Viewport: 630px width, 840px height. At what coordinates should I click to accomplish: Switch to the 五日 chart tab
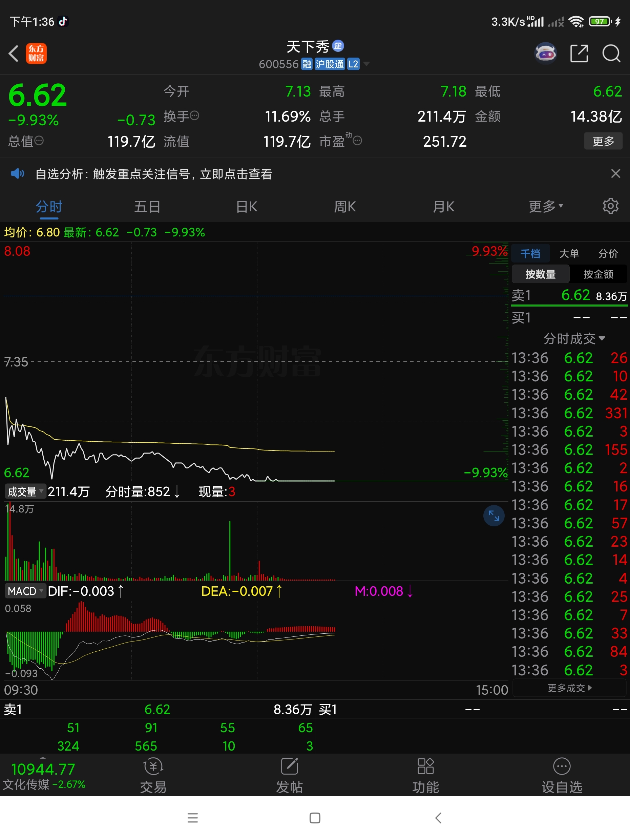point(147,207)
